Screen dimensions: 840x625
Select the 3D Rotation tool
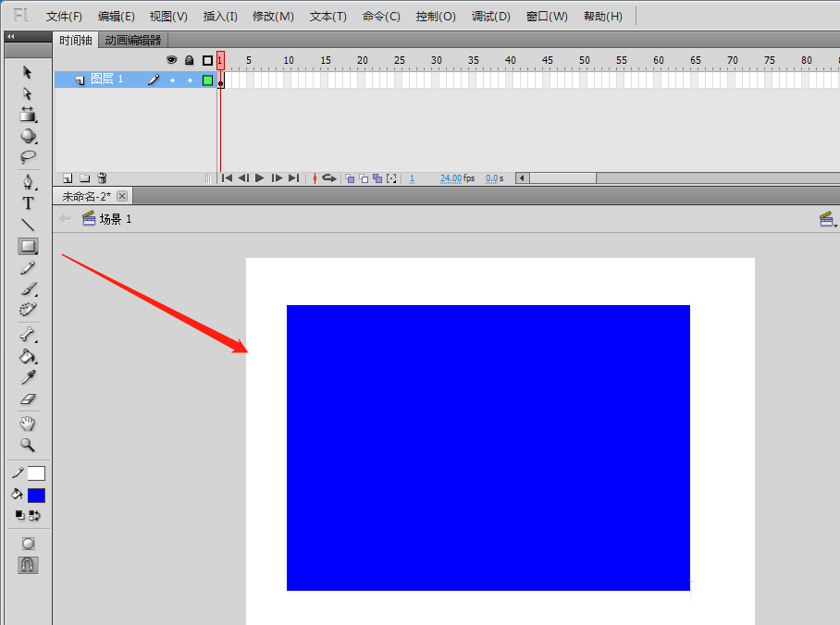pos(28,136)
